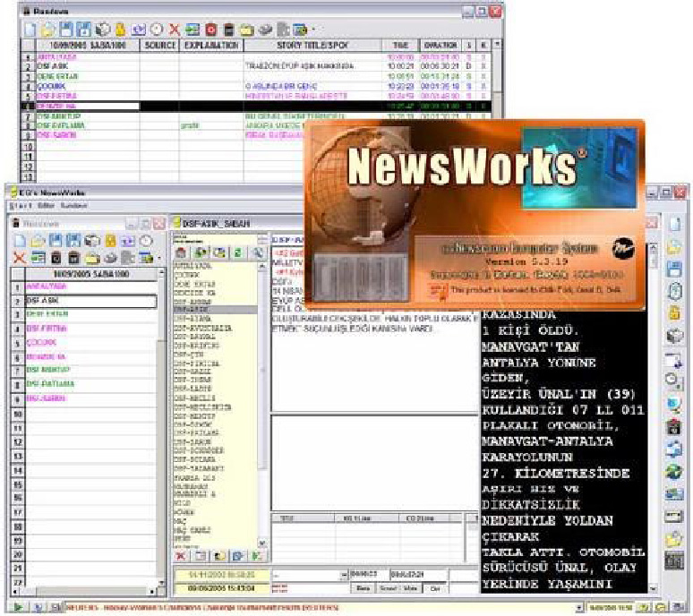Click the padlock icon in top Rundown toolbar
The width and height of the screenshot is (693, 616).
click(120, 30)
